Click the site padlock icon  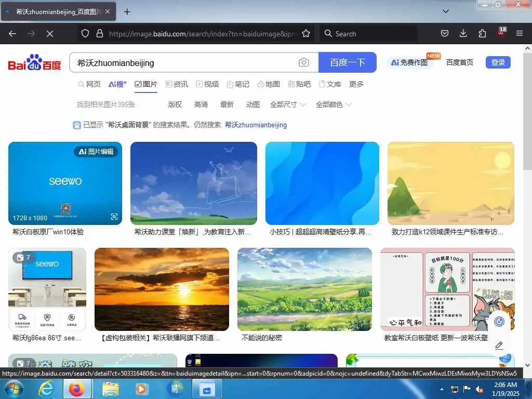point(99,34)
